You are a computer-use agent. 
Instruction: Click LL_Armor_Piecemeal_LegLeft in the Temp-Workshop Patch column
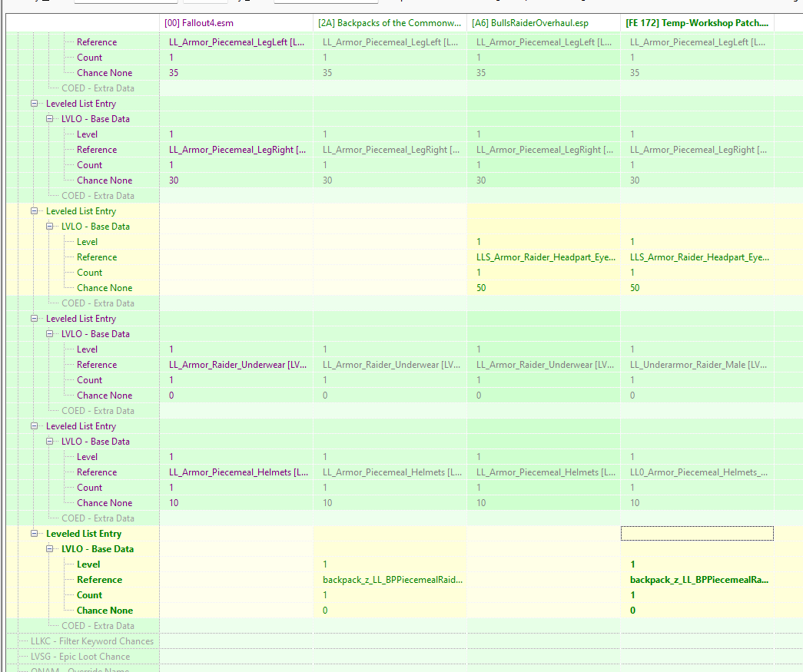698,42
